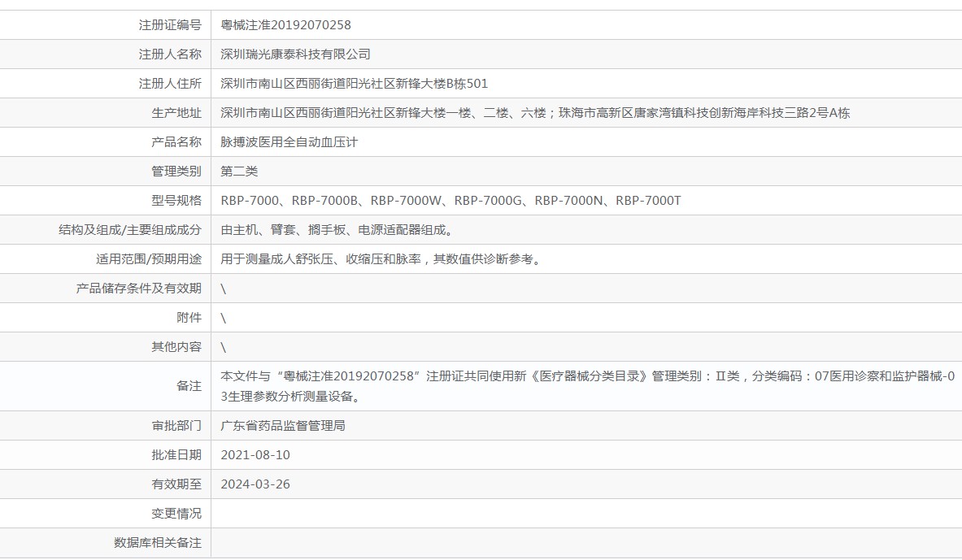Select the 其他内容 label
This screenshot has height=560, width=962.
click(x=176, y=347)
